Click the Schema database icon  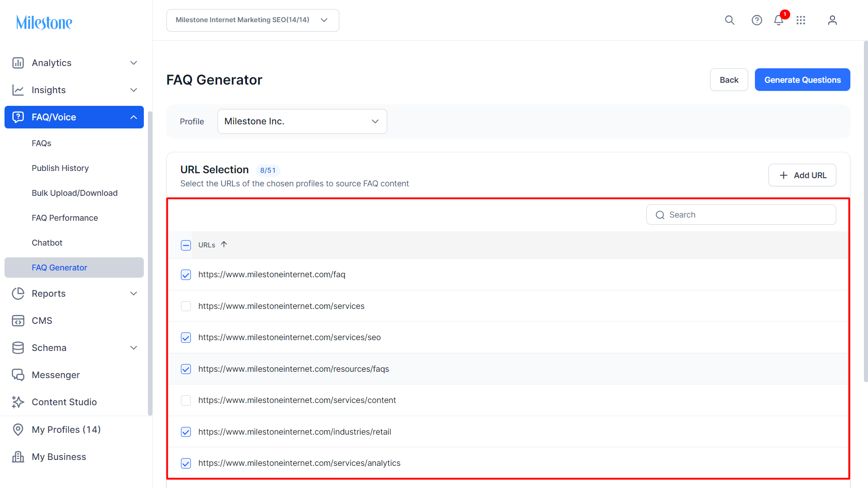(x=18, y=348)
